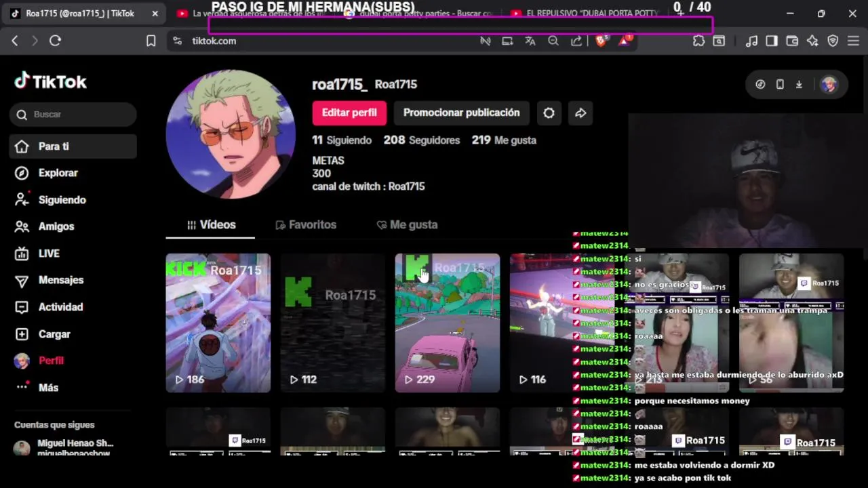Click the 219 Me gusta count
Image resolution: width=868 pixels, height=488 pixels.
pos(504,140)
